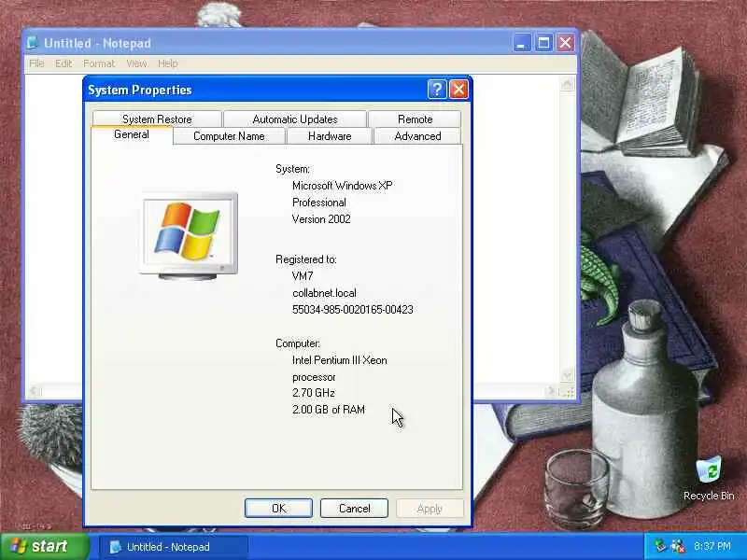Click Notepad's horizontal scrollbar right arrow
The width and height of the screenshot is (747, 560).
pyautogui.click(x=551, y=391)
